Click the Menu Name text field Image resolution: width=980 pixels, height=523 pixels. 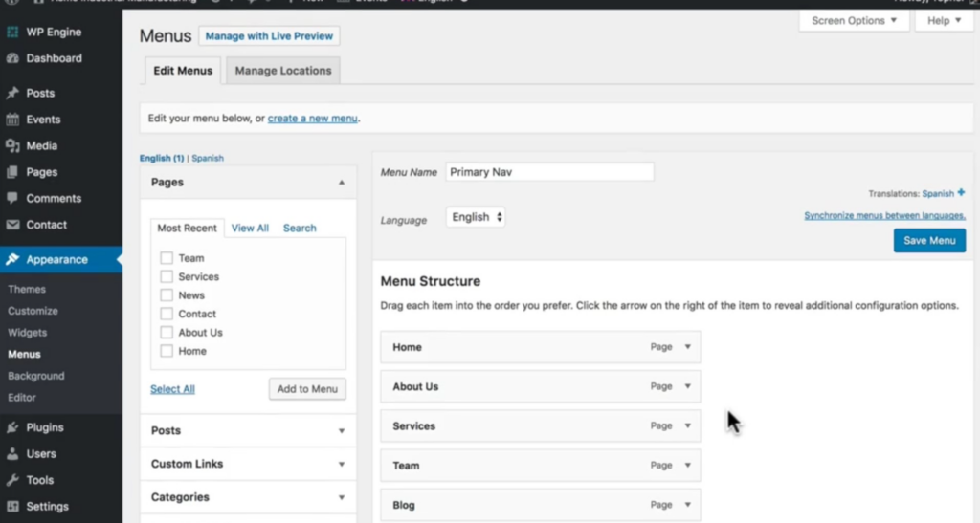(x=549, y=172)
